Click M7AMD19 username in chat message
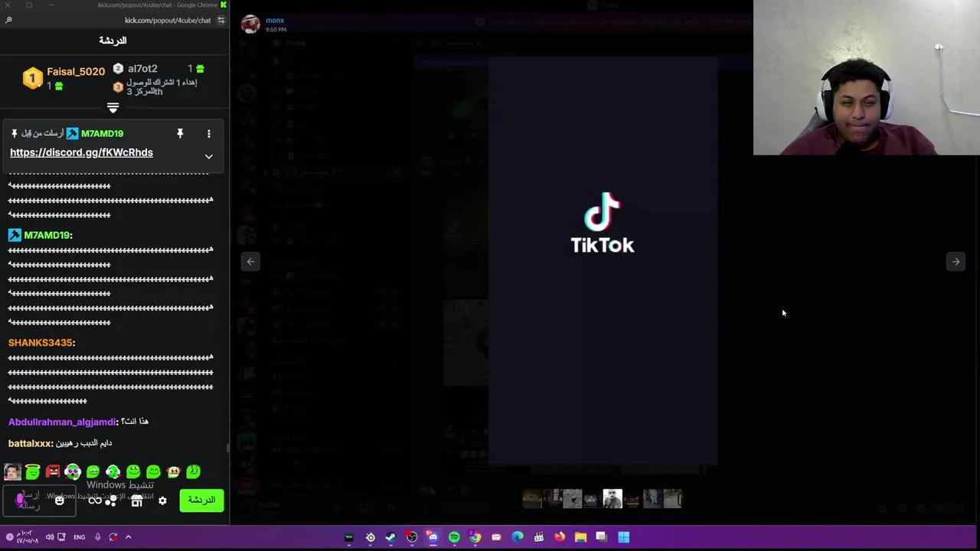The width and height of the screenshot is (980, 551). (x=48, y=235)
